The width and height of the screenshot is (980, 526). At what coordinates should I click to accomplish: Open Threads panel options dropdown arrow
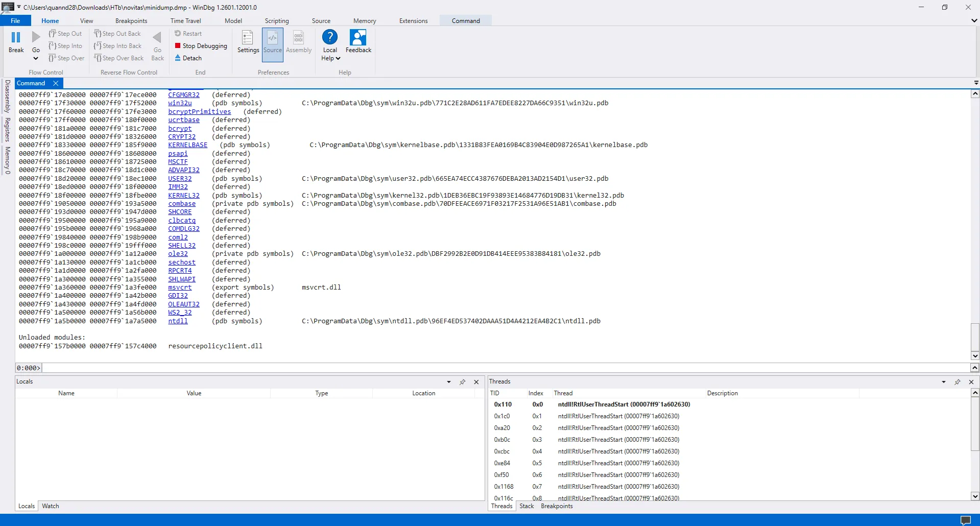(943, 382)
